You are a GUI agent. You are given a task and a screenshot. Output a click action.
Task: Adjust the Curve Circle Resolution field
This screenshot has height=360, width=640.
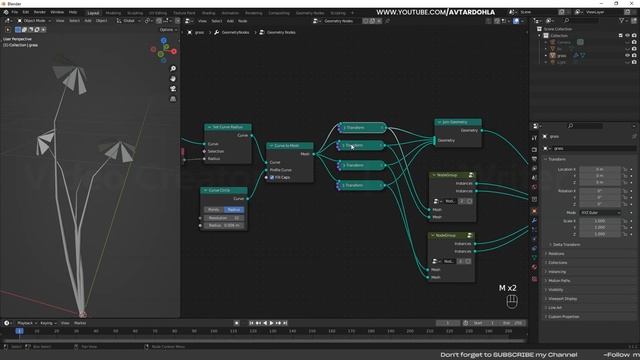click(224, 218)
